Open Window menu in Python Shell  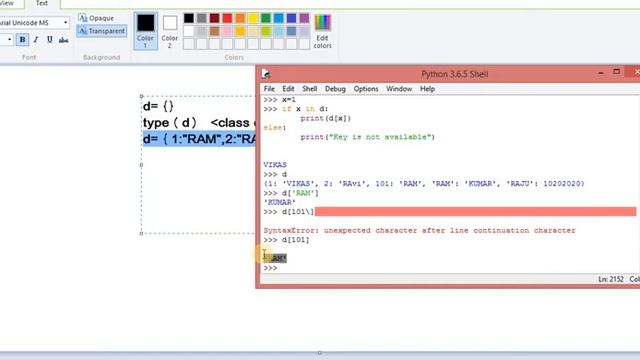click(x=399, y=89)
